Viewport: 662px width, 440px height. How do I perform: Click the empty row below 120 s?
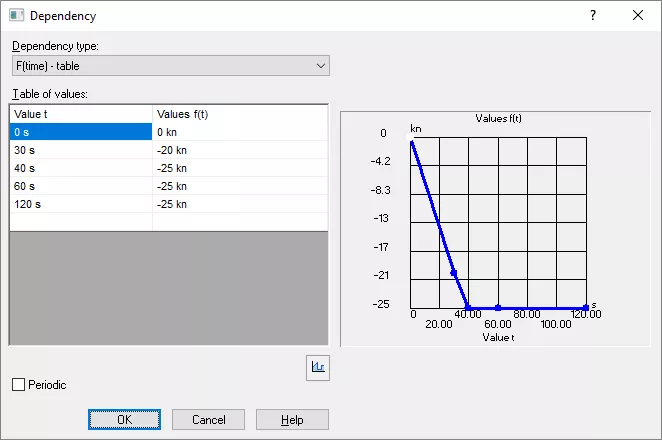80,222
